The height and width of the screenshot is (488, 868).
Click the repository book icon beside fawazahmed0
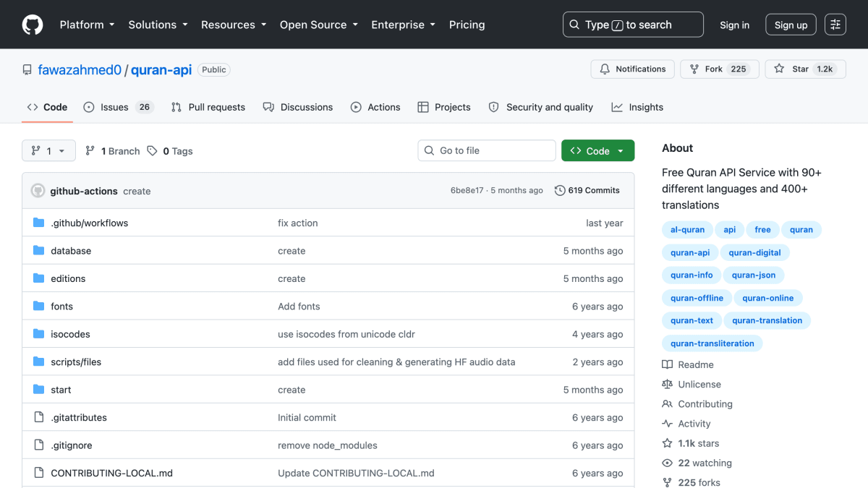point(27,70)
